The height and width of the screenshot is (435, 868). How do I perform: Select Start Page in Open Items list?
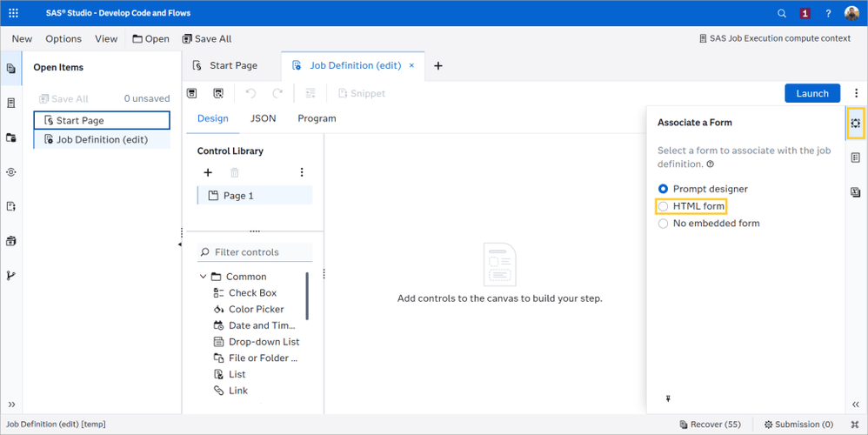(102, 121)
